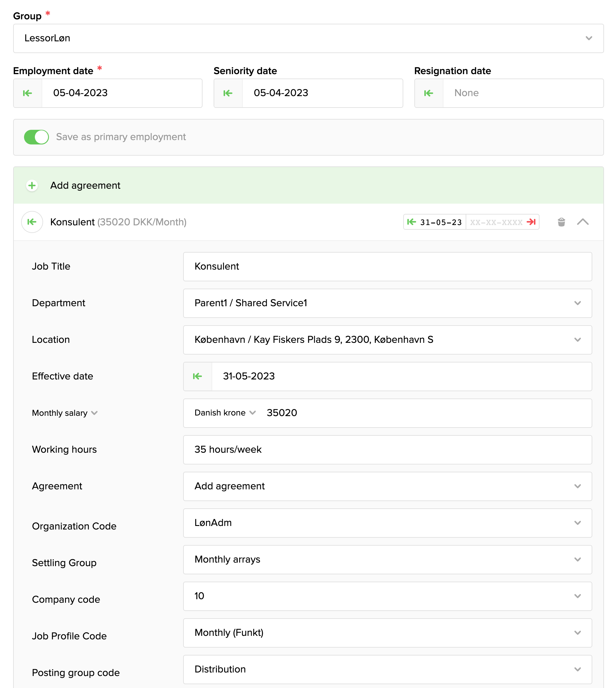Image resolution: width=616 pixels, height=688 pixels.
Task: Toggle Save as primary employment switch
Action: (37, 137)
